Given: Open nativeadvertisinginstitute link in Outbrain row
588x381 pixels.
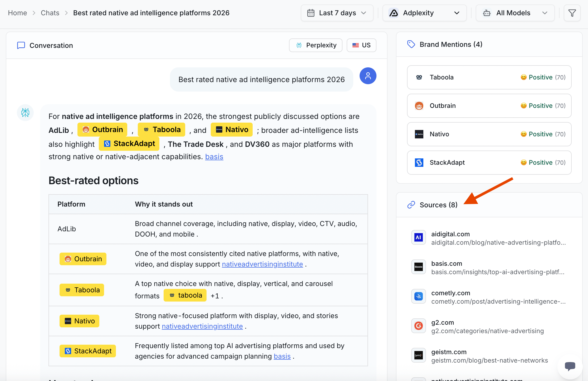Looking at the screenshot, I should (x=262, y=264).
